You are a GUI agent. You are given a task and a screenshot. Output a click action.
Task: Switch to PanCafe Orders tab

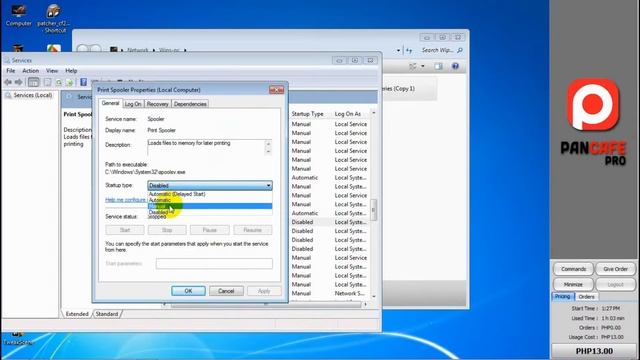point(587,297)
